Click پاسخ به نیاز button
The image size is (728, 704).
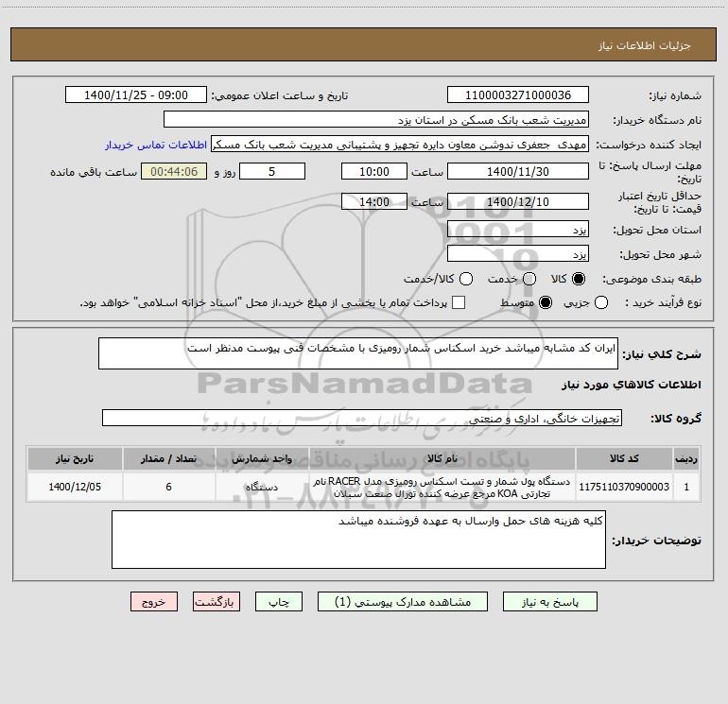[549, 602]
